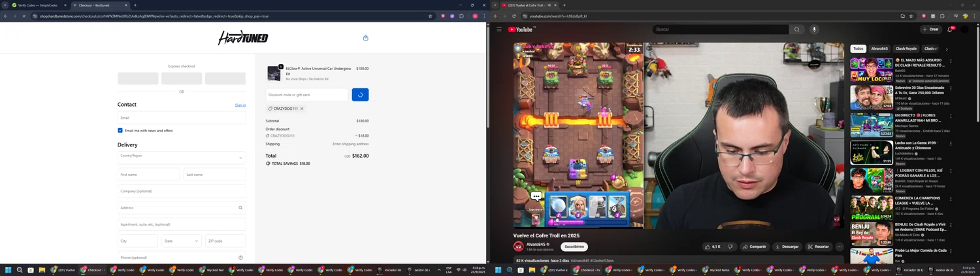This screenshot has height=276, width=980.
Task: Open the State dropdown
Action: (182, 241)
